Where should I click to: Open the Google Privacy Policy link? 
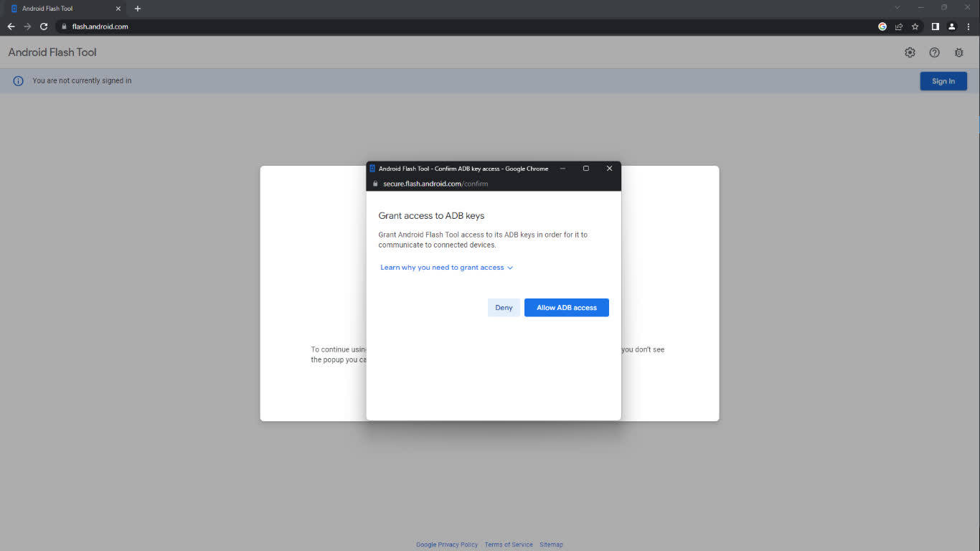pyautogui.click(x=446, y=545)
